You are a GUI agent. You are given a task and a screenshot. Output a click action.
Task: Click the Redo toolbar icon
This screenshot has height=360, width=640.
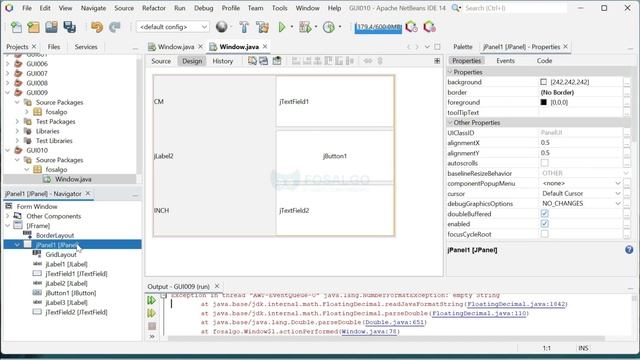115,27
